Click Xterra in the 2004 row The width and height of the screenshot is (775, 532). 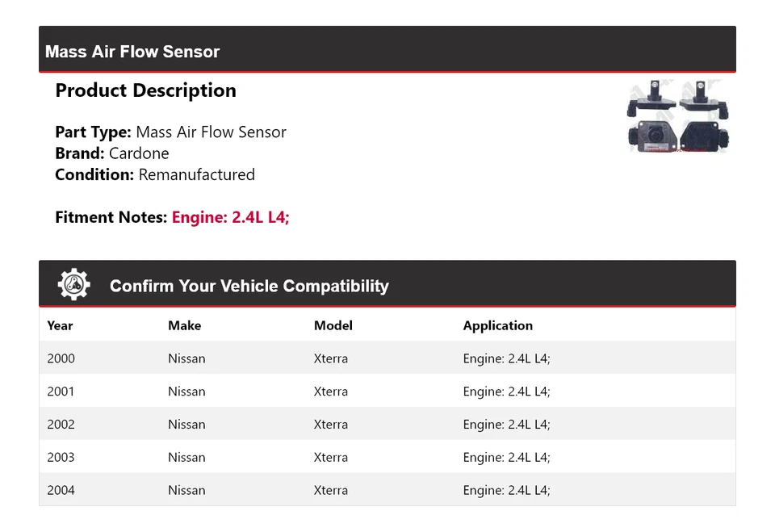pos(330,490)
